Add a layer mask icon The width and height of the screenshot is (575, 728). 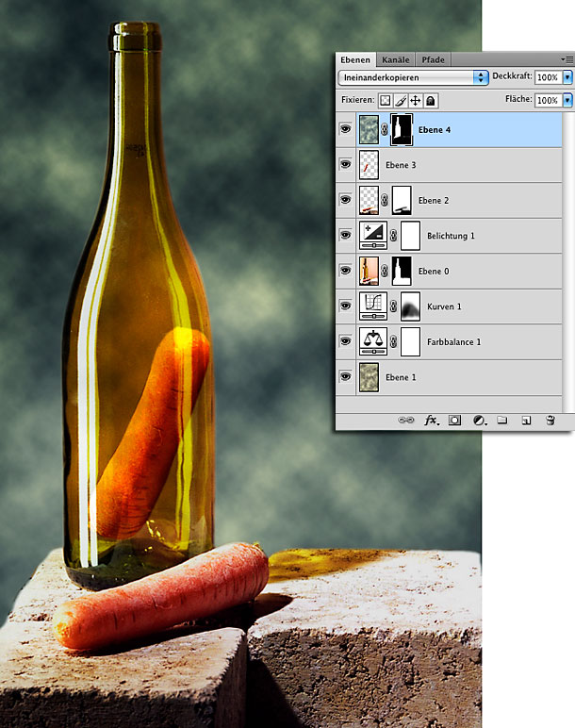pos(454,421)
